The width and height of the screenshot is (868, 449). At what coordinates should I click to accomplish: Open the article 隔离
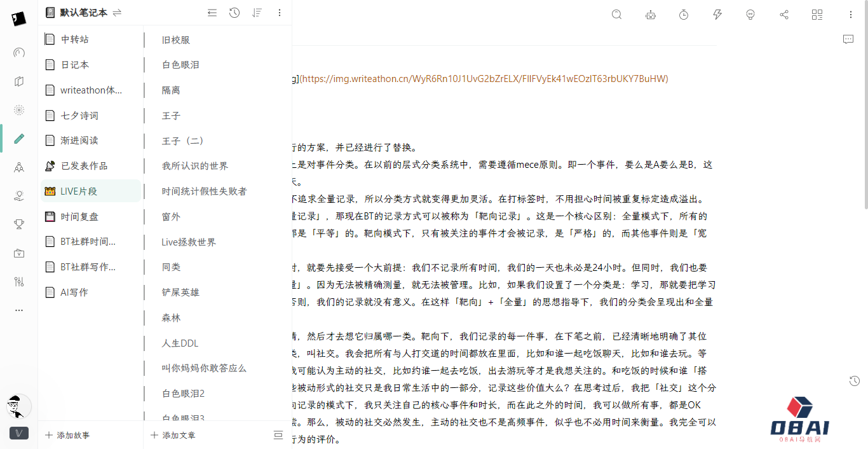pyautogui.click(x=171, y=90)
